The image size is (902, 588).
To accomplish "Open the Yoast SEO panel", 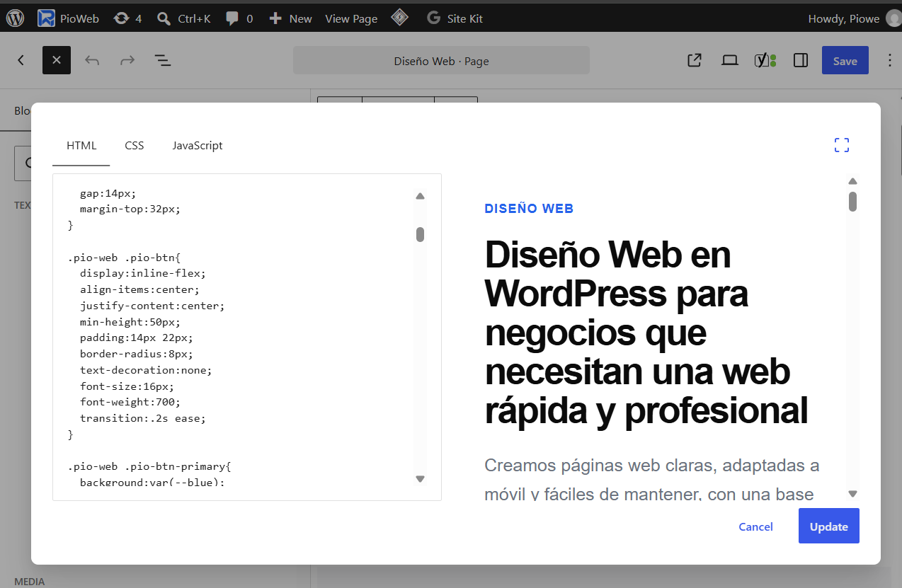I will pyautogui.click(x=765, y=61).
